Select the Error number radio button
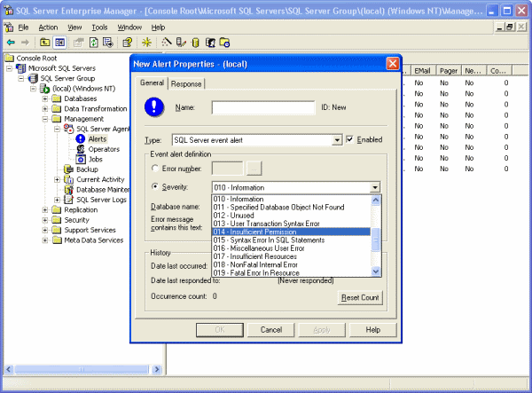 pos(155,169)
